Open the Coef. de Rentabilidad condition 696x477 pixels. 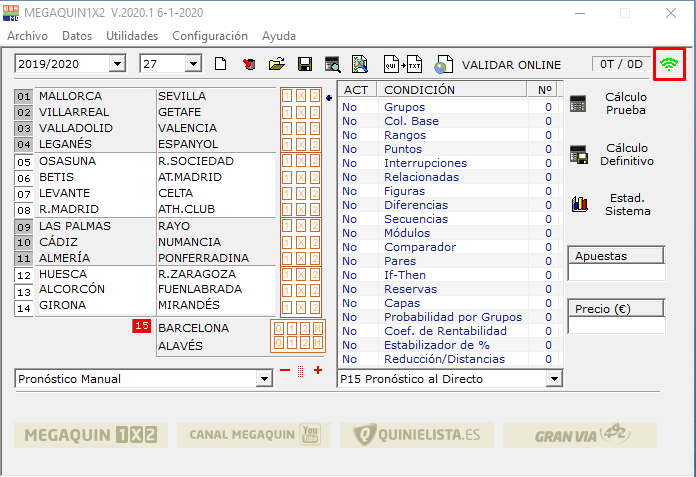click(445, 331)
